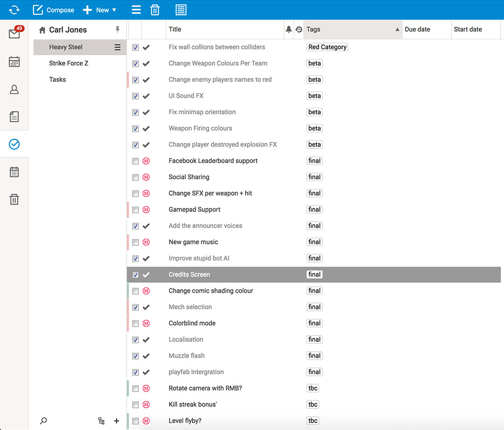Check the Kill streak bonus' checkbox

tap(135, 404)
